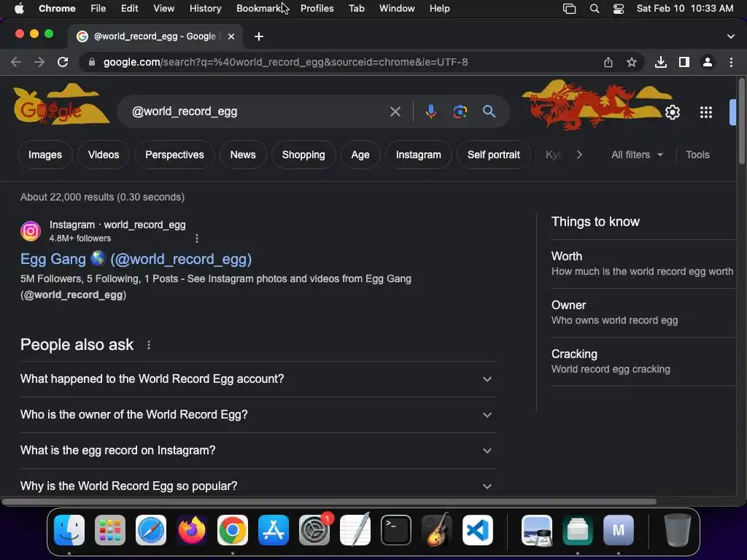
Task: Open Visual Studio Code from dock
Action: coord(478,530)
